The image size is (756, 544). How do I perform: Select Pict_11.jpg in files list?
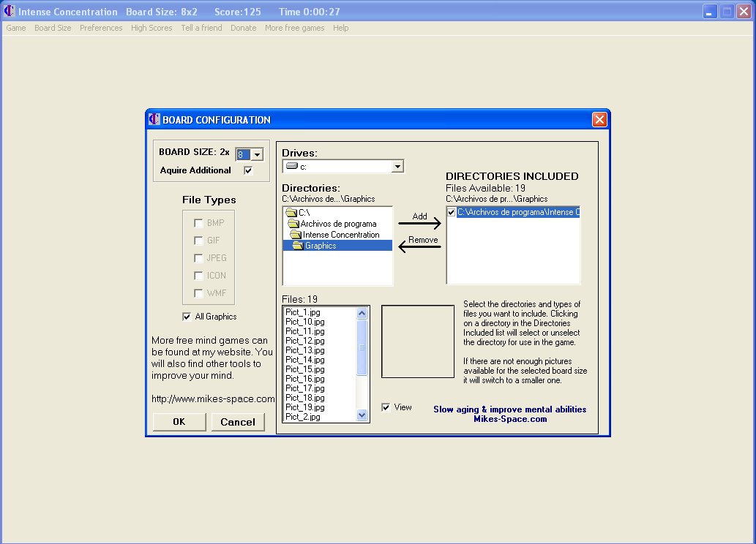click(304, 331)
